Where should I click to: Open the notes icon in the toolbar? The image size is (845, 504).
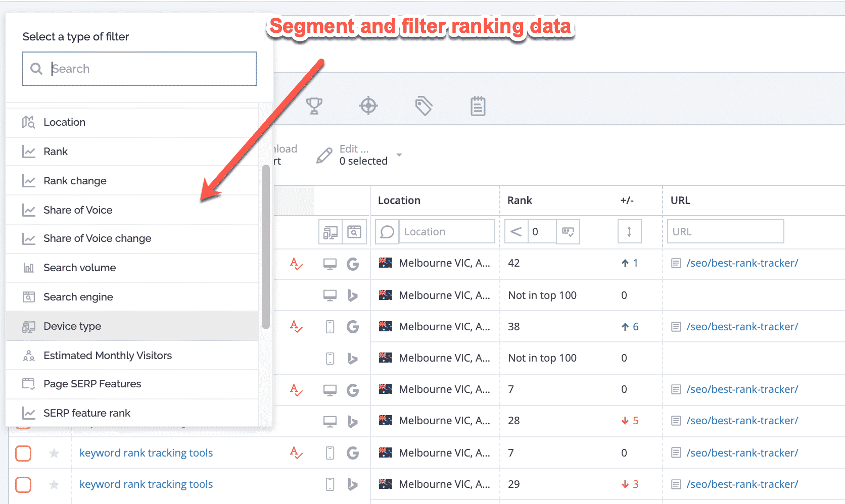478,106
